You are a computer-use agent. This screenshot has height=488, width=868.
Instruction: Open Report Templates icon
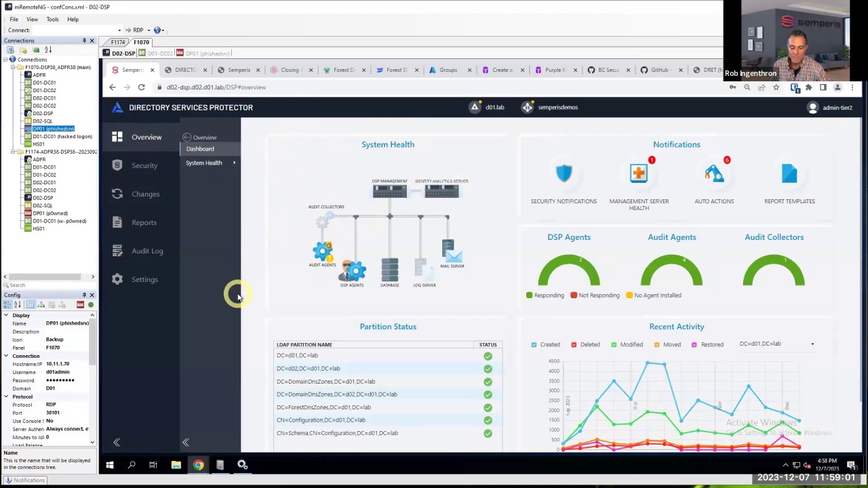(x=789, y=174)
